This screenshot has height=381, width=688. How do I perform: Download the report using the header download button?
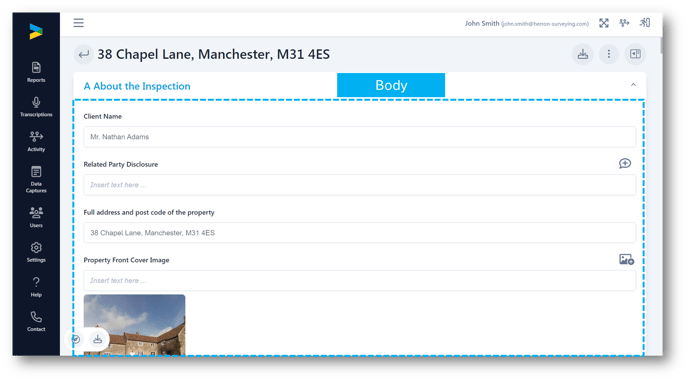583,54
